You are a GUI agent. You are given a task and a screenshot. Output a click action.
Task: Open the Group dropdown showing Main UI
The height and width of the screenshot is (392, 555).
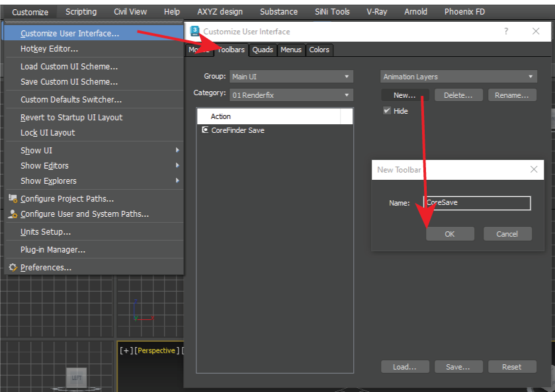point(291,76)
